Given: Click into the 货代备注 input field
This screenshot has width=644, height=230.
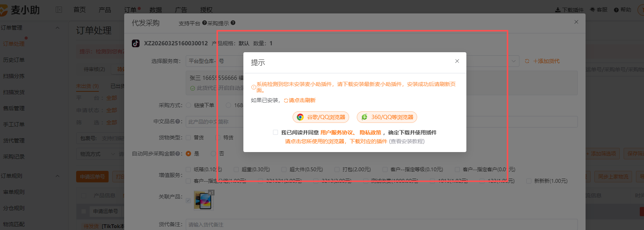Looking at the screenshot, I should (382, 225).
